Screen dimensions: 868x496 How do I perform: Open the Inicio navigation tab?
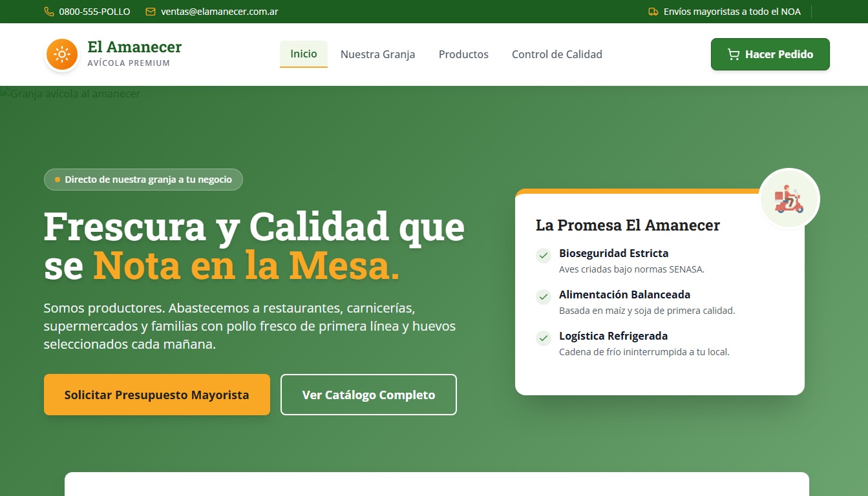coord(304,54)
